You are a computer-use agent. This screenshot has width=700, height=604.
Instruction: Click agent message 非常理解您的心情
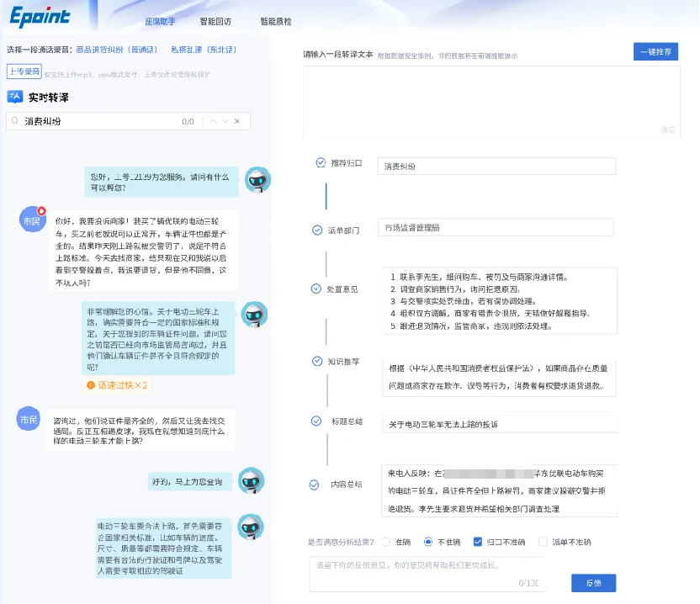pos(158,338)
